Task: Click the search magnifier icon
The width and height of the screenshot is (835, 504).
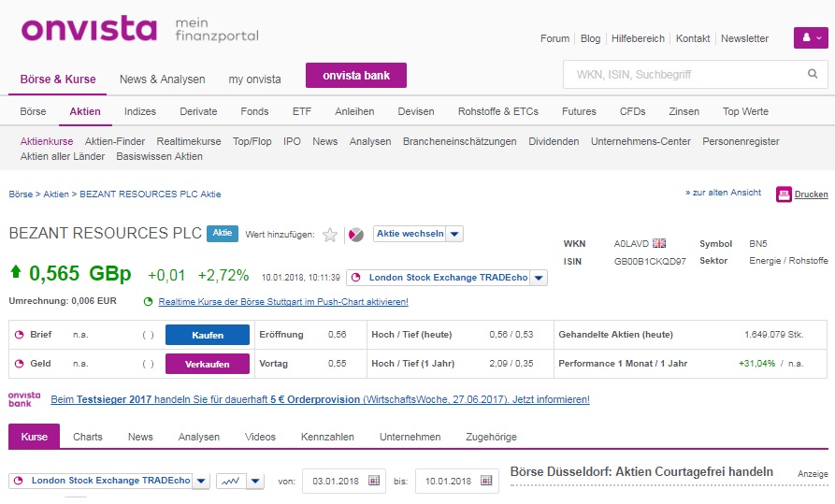Action: (813, 74)
